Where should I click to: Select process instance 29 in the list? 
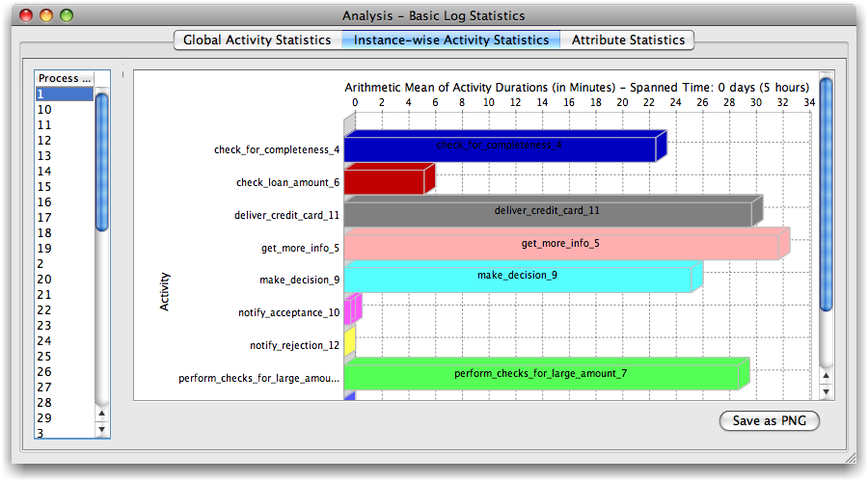click(44, 418)
